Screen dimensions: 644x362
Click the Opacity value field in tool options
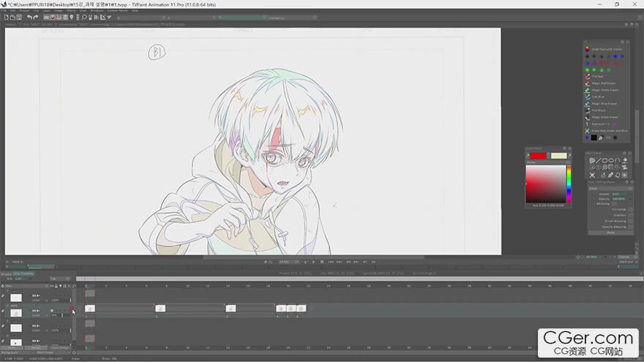pyautogui.click(x=618, y=199)
